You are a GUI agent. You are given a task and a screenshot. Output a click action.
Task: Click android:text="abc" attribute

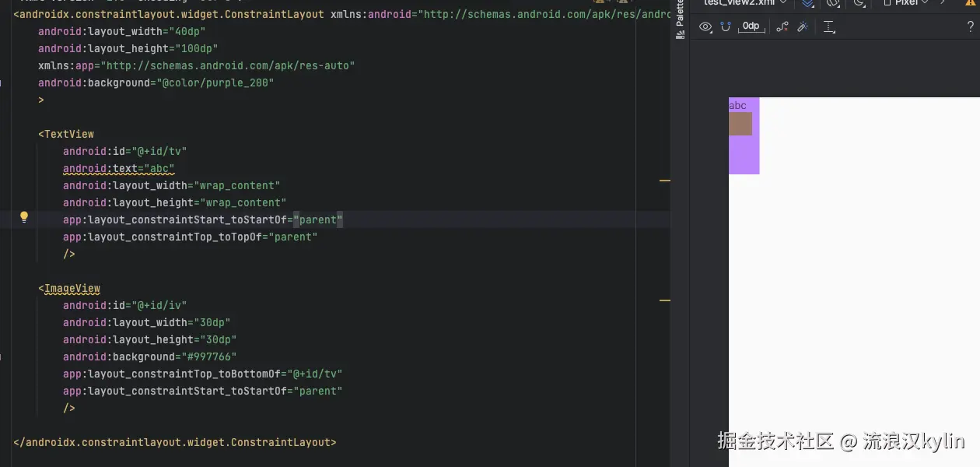click(x=119, y=168)
